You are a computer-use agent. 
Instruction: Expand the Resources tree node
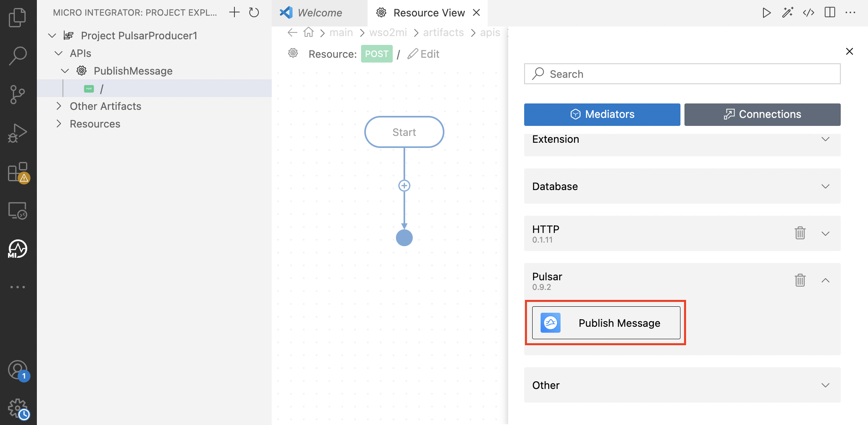tap(59, 124)
